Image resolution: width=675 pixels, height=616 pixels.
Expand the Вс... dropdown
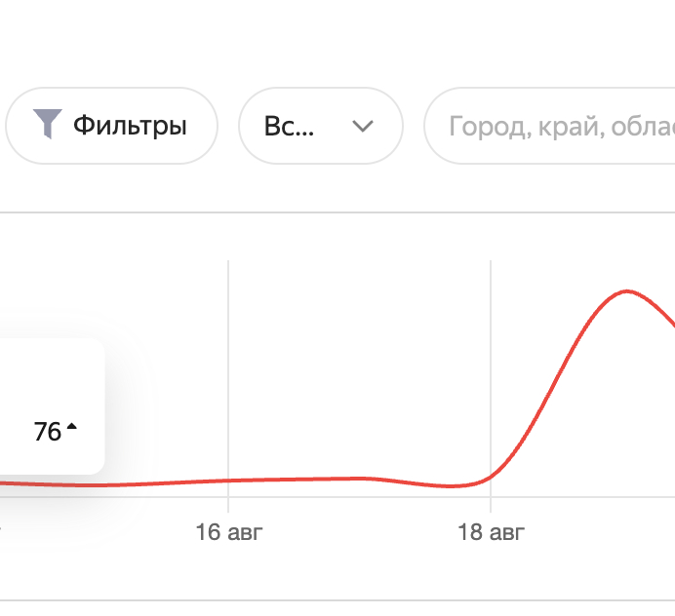[x=321, y=126]
